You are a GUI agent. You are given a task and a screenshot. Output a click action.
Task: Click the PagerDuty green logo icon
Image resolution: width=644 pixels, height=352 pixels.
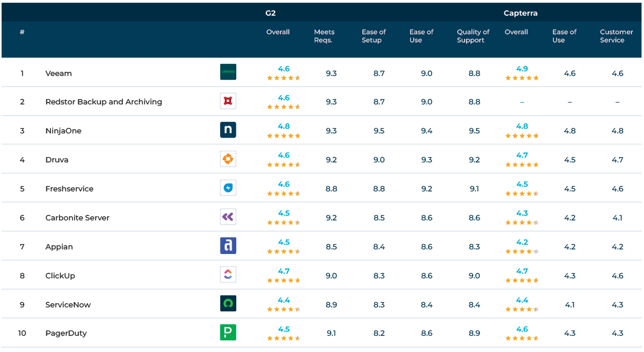coord(228,332)
